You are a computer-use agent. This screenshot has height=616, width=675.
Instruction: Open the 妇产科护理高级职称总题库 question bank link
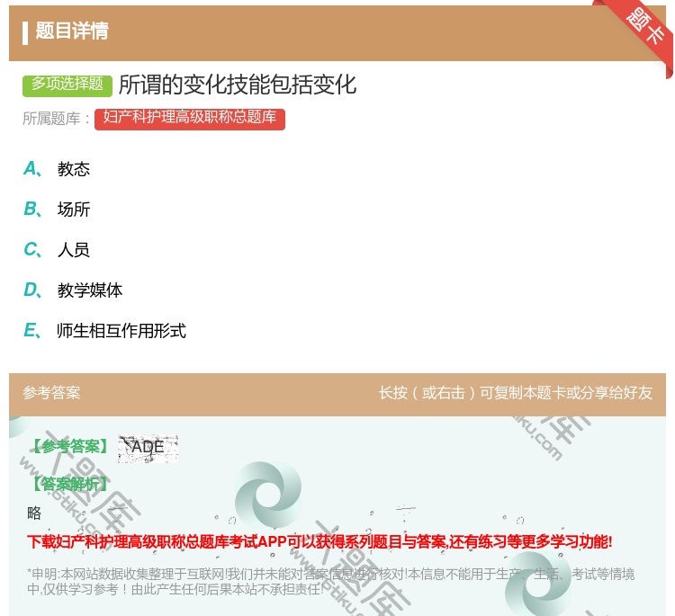coord(189,119)
